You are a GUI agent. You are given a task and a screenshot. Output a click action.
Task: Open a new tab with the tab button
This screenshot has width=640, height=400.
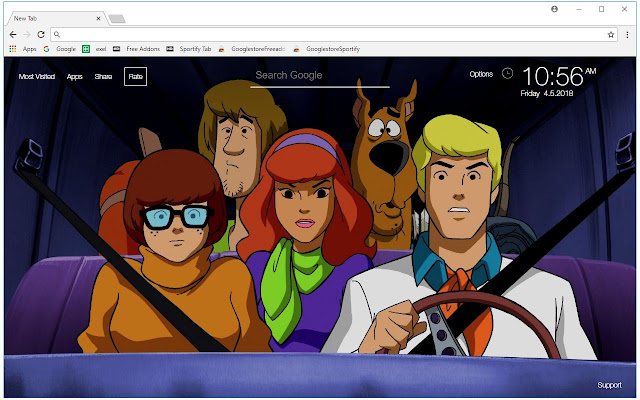pos(117,19)
